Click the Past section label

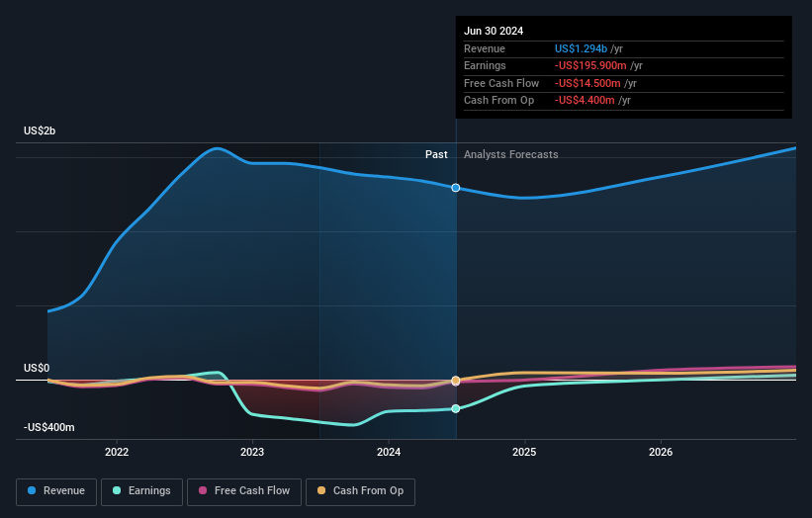(436, 154)
